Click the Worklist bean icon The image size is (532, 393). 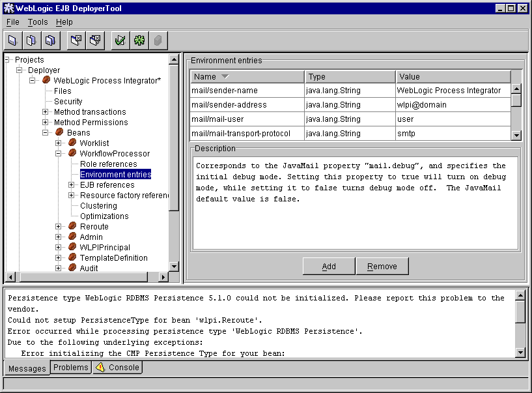click(72, 142)
